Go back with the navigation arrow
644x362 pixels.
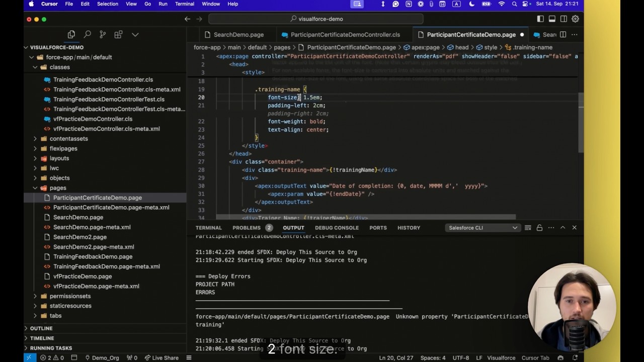pos(187,19)
